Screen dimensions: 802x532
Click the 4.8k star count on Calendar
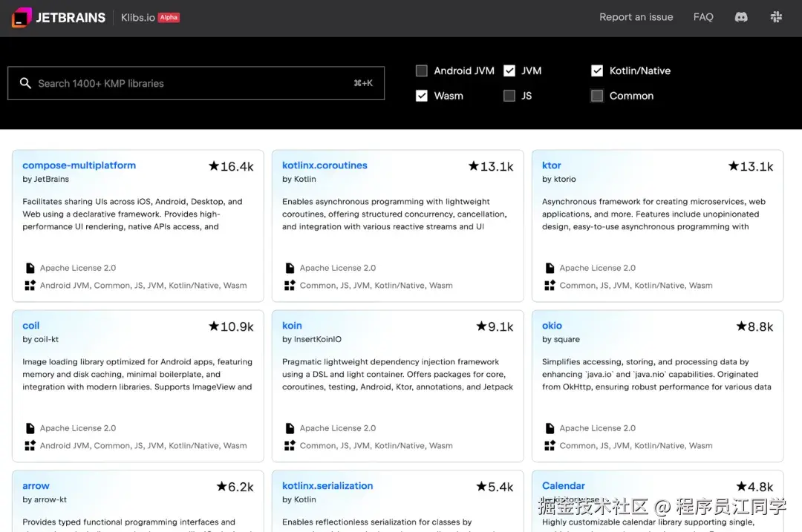pyautogui.click(x=760, y=487)
